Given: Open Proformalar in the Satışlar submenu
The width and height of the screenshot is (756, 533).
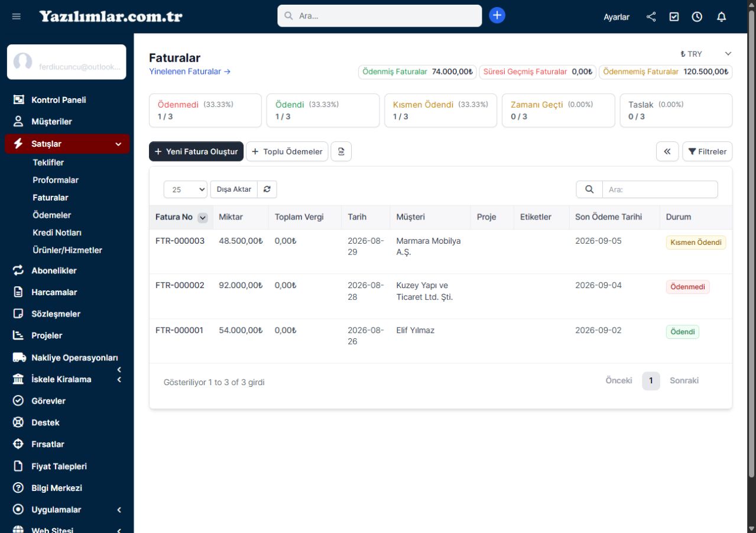Looking at the screenshot, I should point(56,180).
